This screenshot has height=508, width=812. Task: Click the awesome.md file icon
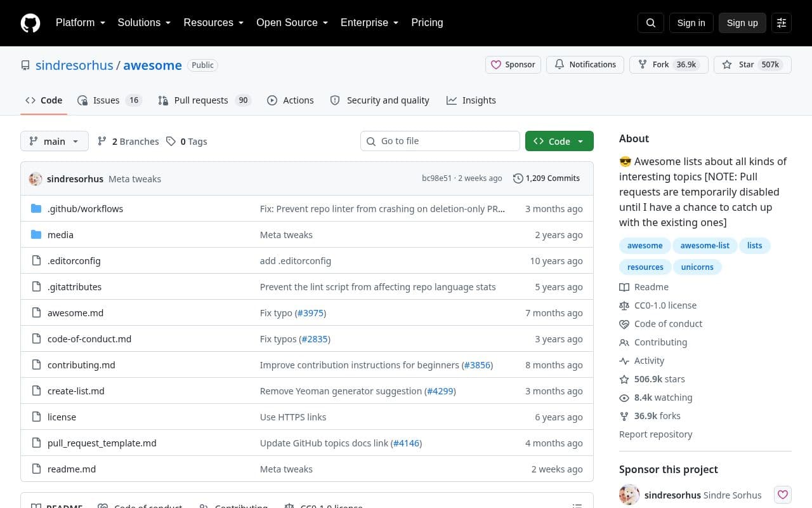pyautogui.click(x=36, y=313)
